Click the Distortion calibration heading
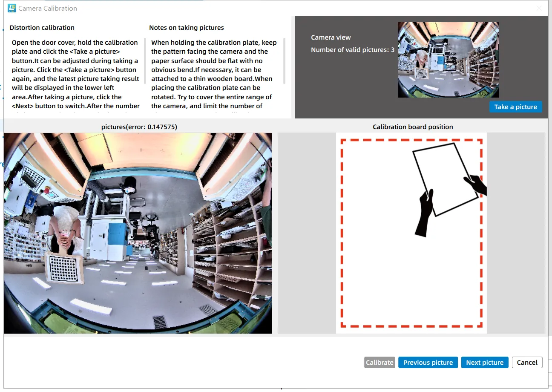 coord(42,28)
